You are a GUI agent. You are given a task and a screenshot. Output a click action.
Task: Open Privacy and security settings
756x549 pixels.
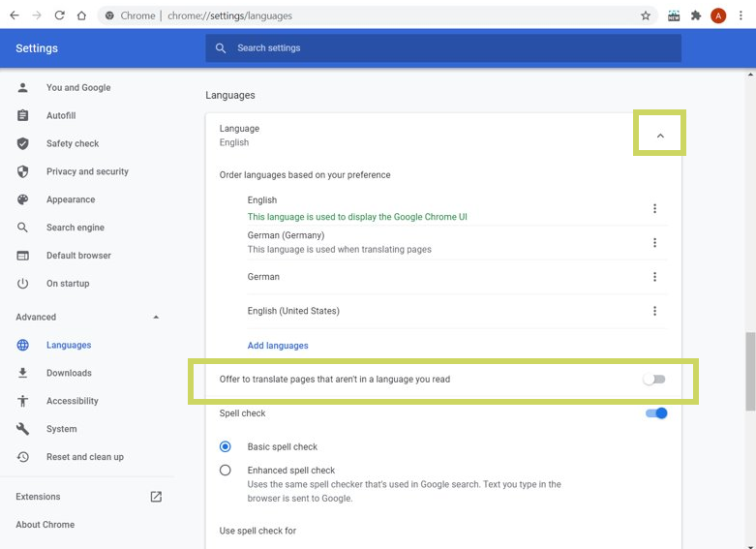[87, 171]
